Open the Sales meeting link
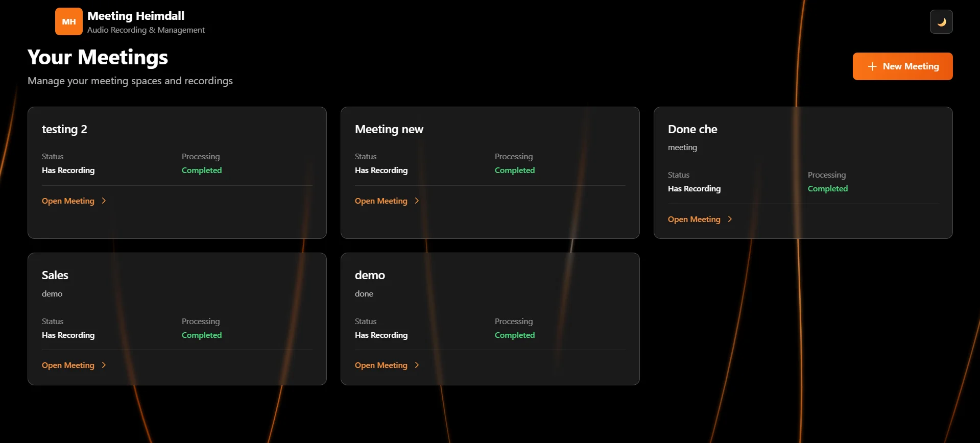This screenshot has height=443, width=980. point(68,365)
